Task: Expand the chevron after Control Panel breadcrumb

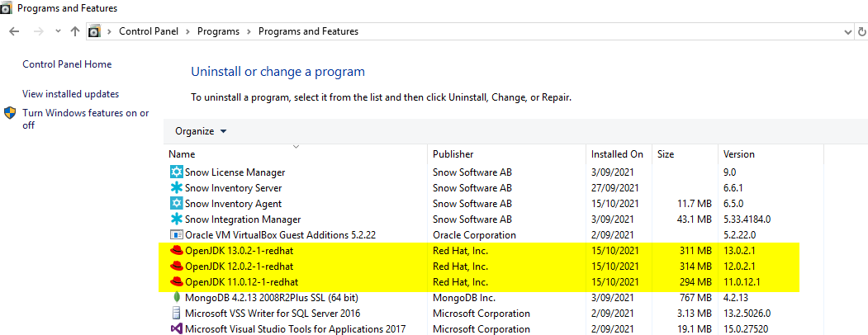Action: (x=187, y=31)
